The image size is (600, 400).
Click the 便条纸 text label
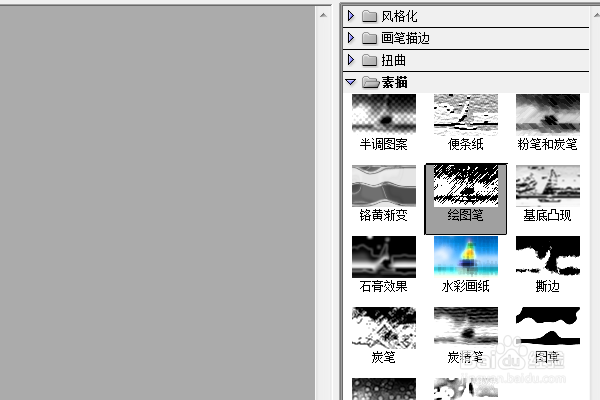point(465,144)
